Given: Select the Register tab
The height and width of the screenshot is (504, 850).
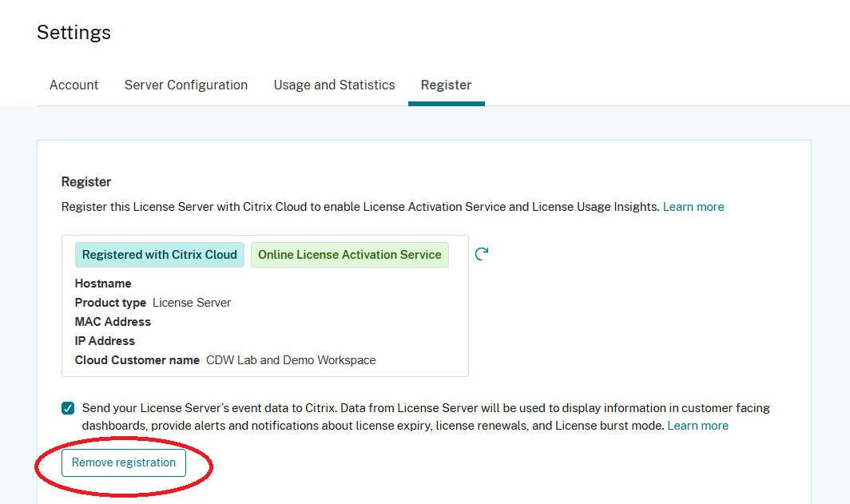Looking at the screenshot, I should 446,85.
